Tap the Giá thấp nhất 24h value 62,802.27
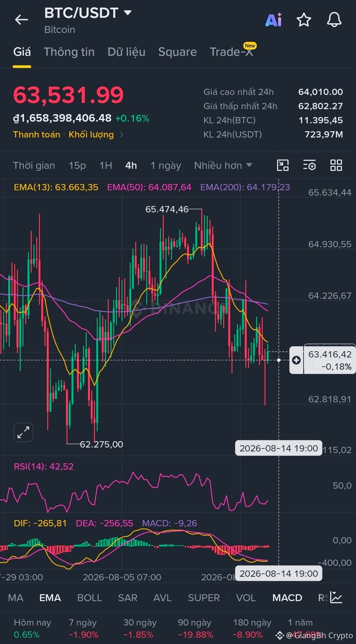The image size is (356, 644). tap(320, 106)
